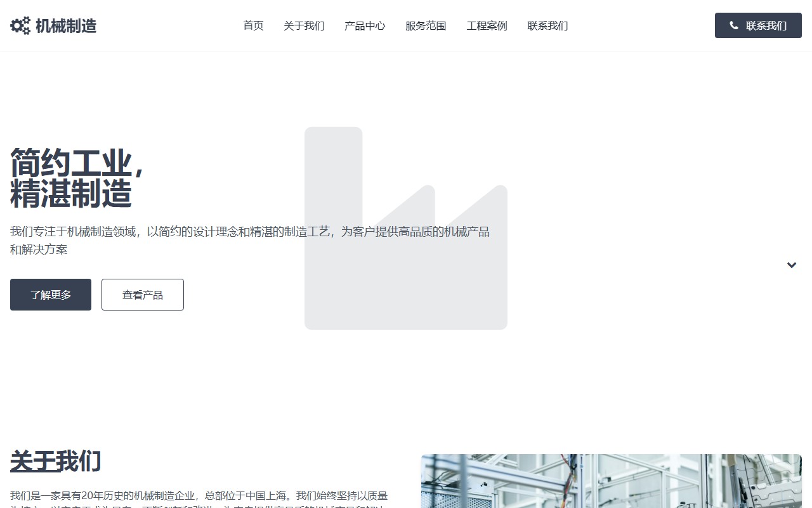This screenshot has width=812, height=508.
Task: Navigate to 产品中心 from the top menu
Action: pos(365,26)
